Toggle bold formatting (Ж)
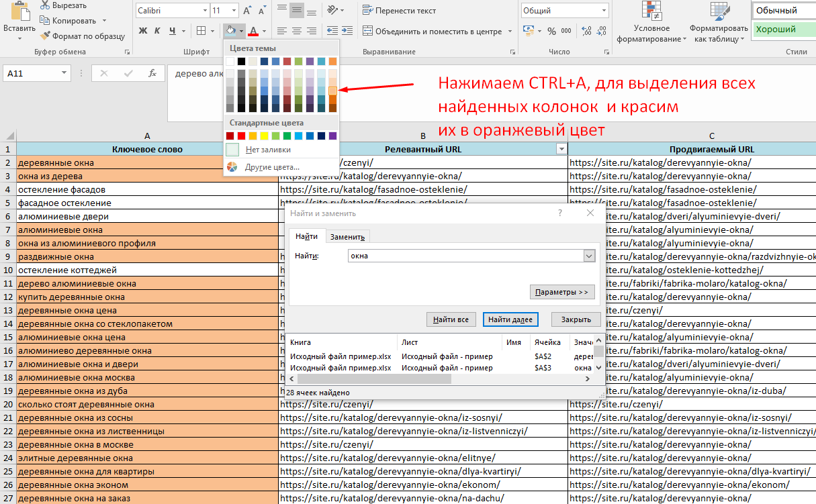The image size is (816, 504). 142,31
